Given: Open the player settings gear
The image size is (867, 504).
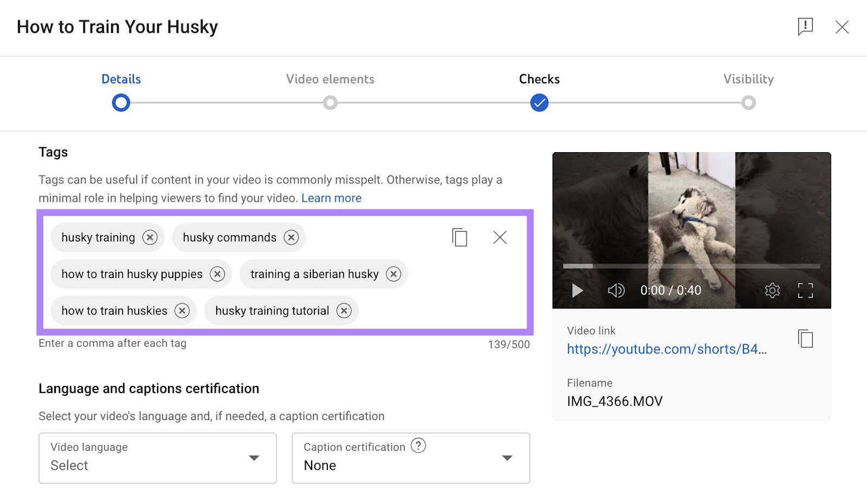Looking at the screenshot, I should pyautogui.click(x=772, y=290).
